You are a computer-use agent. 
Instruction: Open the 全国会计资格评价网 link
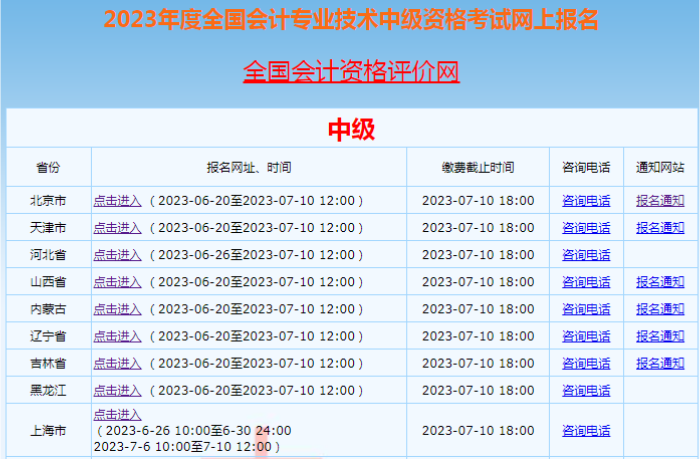click(x=351, y=73)
